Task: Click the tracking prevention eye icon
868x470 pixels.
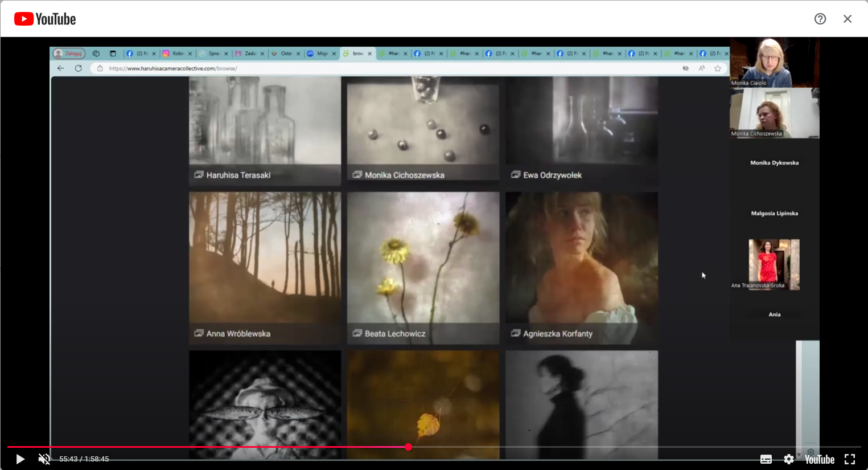Action: (x=686, y=68)
